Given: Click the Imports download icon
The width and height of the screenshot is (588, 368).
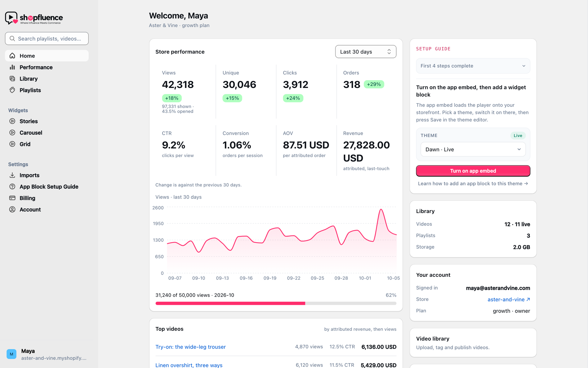Looking at the screenshot, I should (12, 175).
